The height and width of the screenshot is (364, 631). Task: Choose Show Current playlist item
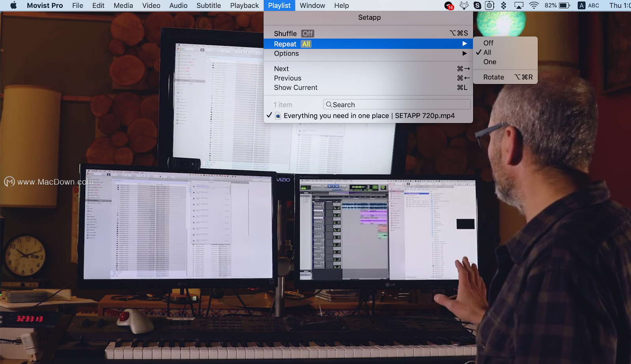click(x=368, y=88)
